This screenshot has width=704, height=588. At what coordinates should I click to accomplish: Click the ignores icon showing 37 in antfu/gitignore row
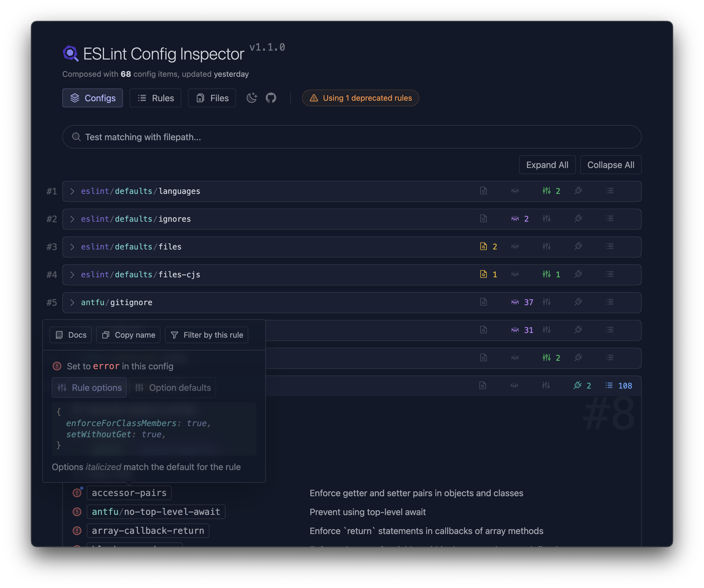[515, 302]
